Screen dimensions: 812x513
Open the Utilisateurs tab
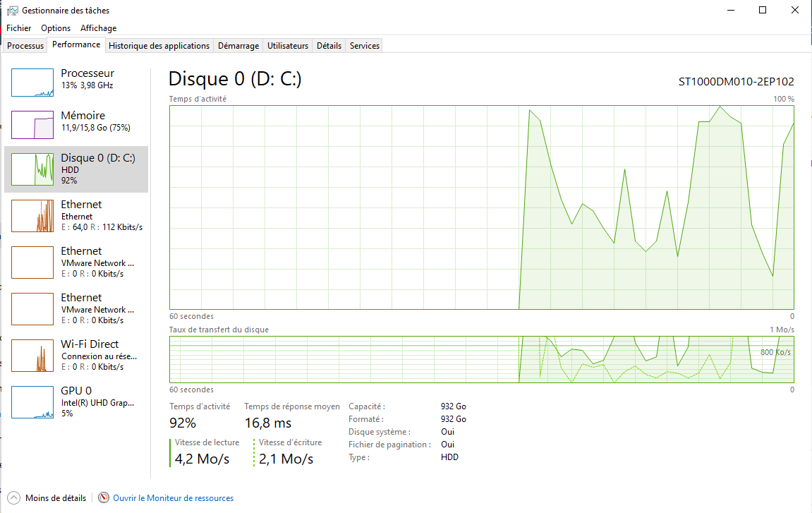[x=288, y=46]
